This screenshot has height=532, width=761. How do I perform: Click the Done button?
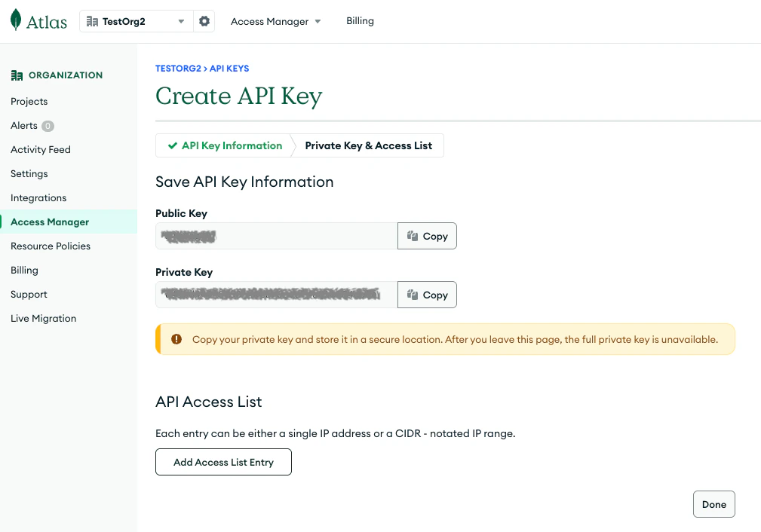point(713,503)
